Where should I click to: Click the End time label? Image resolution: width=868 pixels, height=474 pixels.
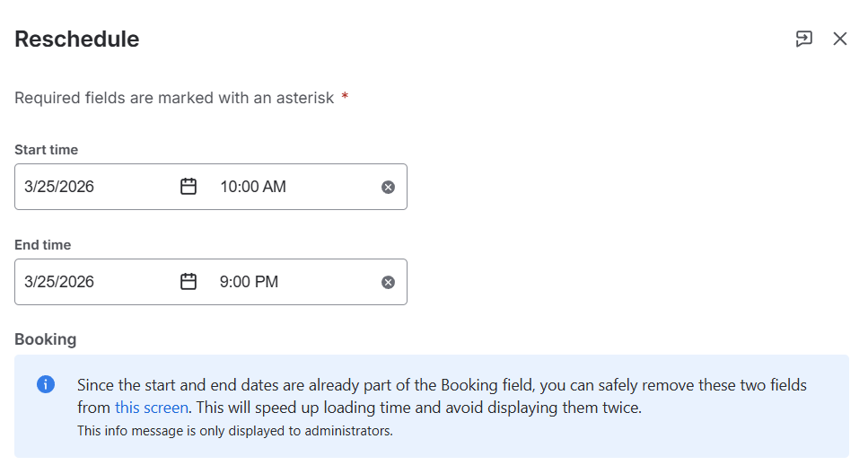(42, 245)
